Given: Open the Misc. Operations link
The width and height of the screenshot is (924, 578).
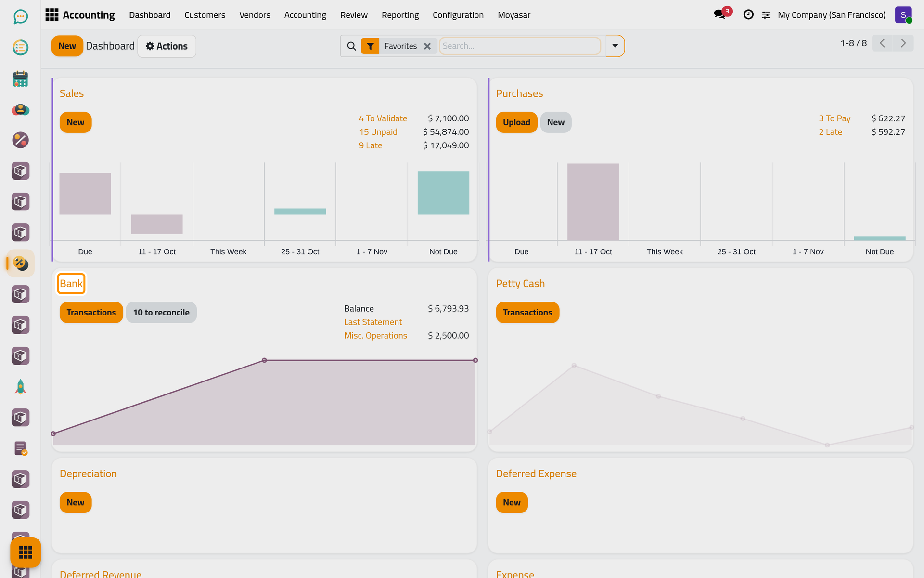Looking at the screenshot, I should point(375,336).
